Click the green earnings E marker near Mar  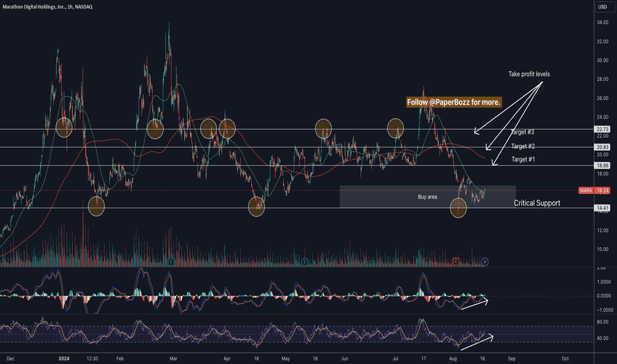(171, 261)
